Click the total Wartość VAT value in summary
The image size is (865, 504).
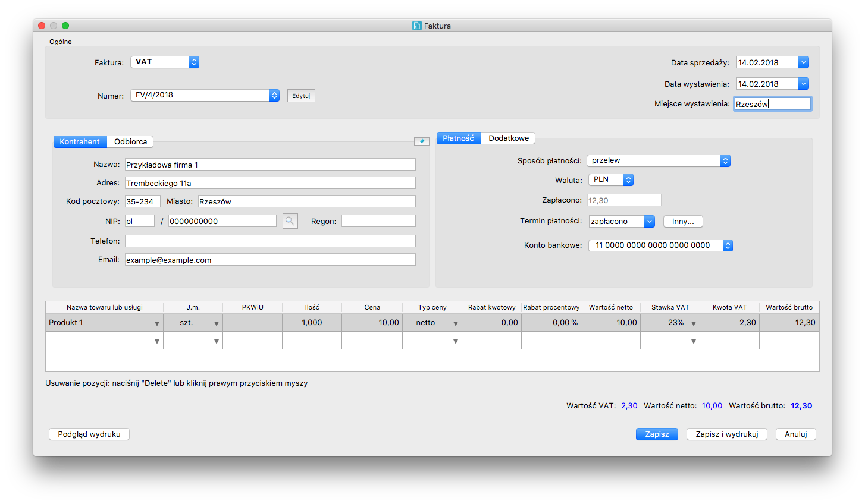[629, 406]
